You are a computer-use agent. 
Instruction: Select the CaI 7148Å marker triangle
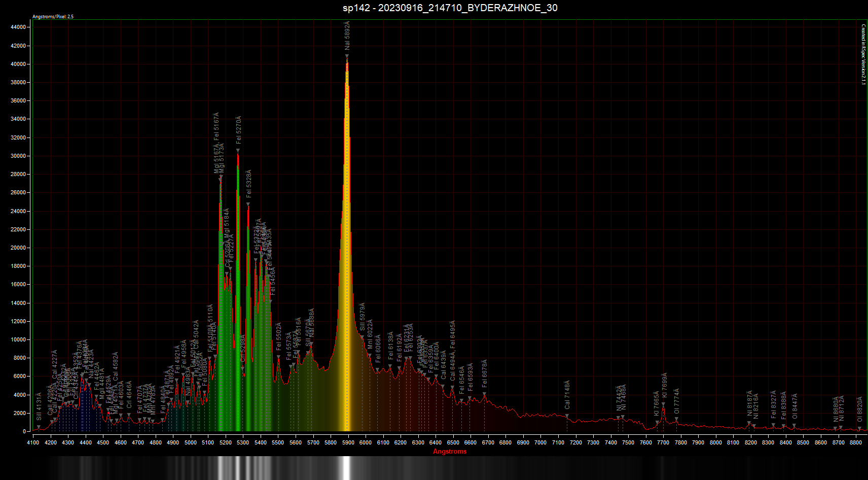[567, 416]
